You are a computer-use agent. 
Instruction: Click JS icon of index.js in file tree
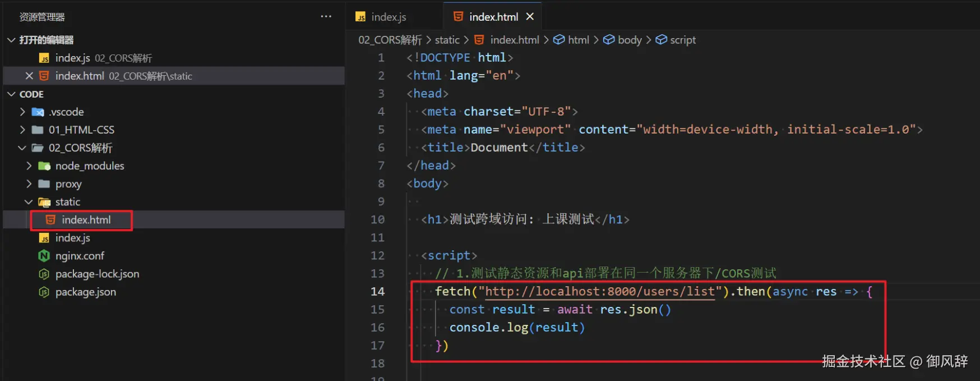coord(44,238)
